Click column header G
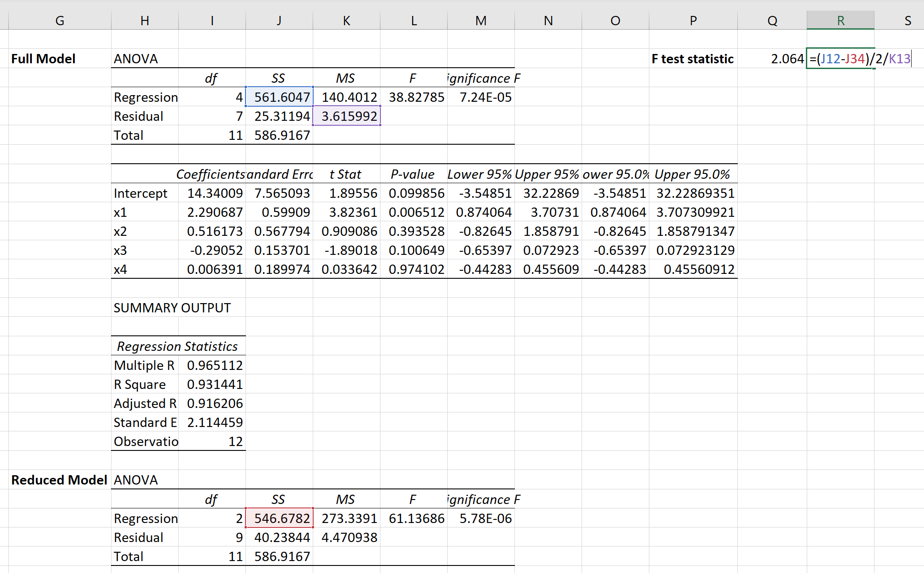Image resolution: width=924 pixels, height=573 pixels. pos(60,20)
